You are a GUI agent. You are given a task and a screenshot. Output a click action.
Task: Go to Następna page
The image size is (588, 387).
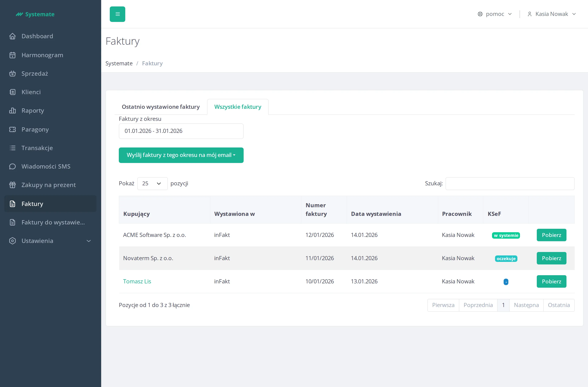pyautogui.click(x=526, y=305)
